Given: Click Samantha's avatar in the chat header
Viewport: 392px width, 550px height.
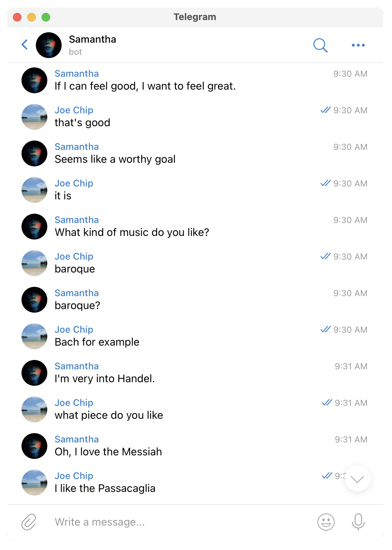Looking at the screenshot, I should pos(49,45).
